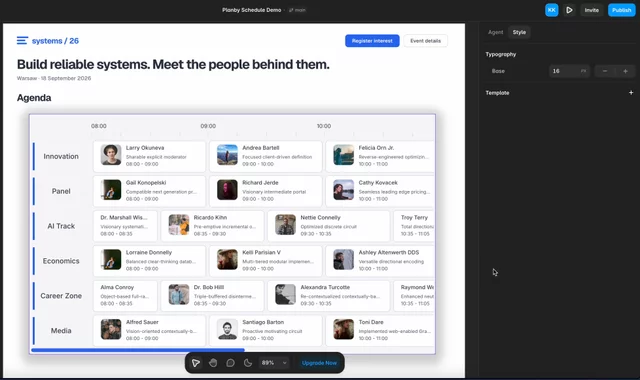This screenshot has height=380, width=640.
Task: Click 'Warsaw · 18 September 2026' text
Action: tap(54, 78)
